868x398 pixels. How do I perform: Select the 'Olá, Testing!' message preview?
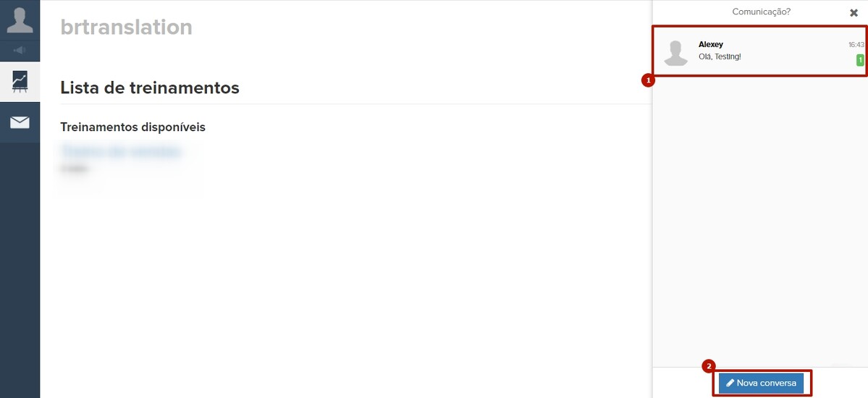coord(720,56)
